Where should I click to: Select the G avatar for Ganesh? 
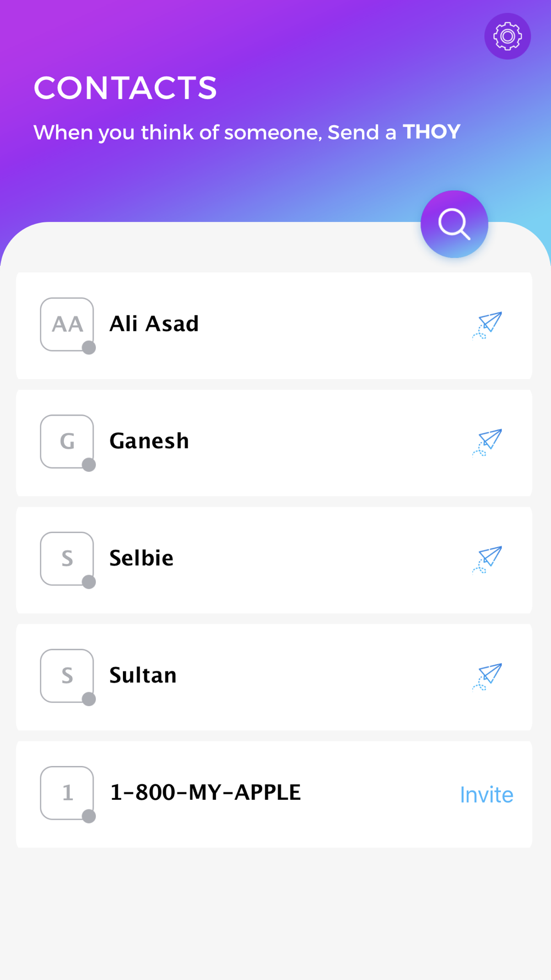point(67,441)
